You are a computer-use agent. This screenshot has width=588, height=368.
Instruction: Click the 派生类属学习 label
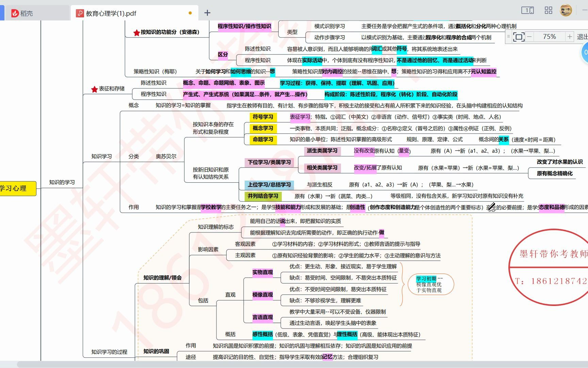[x=322, y=151]
